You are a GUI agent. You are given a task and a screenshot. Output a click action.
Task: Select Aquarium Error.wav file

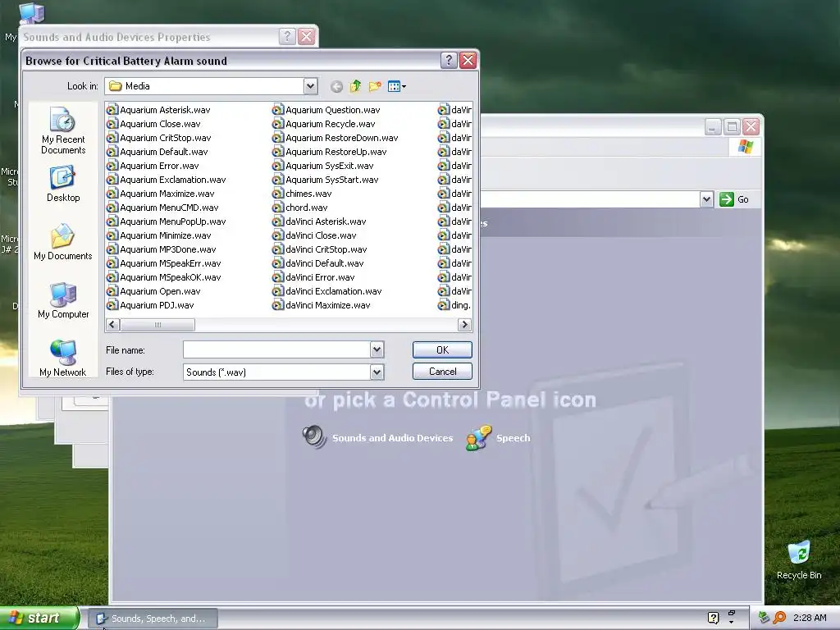pos(153,166)
